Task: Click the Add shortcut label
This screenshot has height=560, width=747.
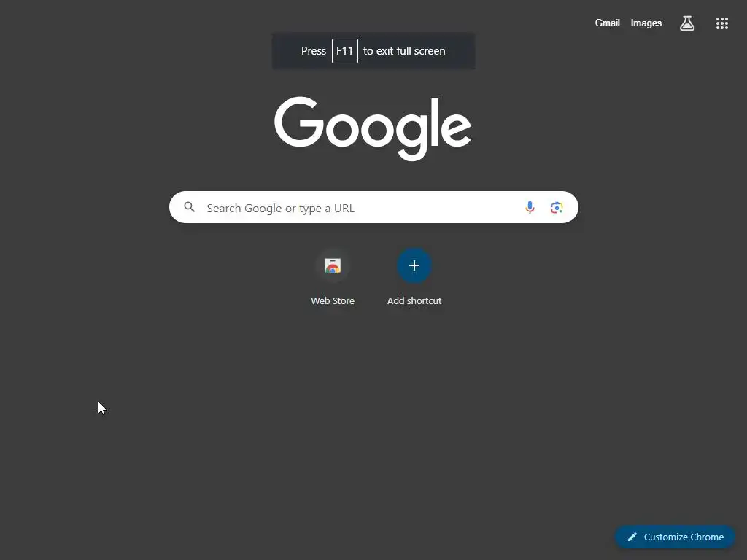Action: tap(414, 301)
